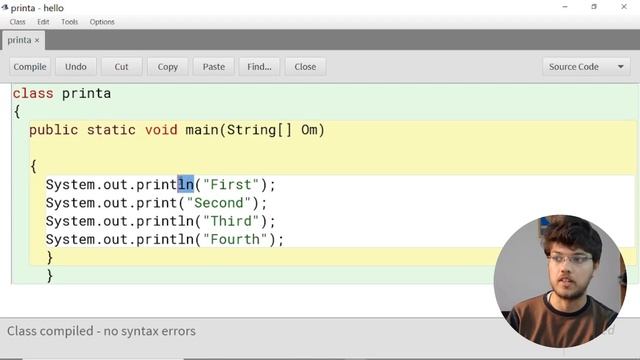Click the 'public' keyword
640x360 pixels.
pyautogui.click(x=53, y=130)
